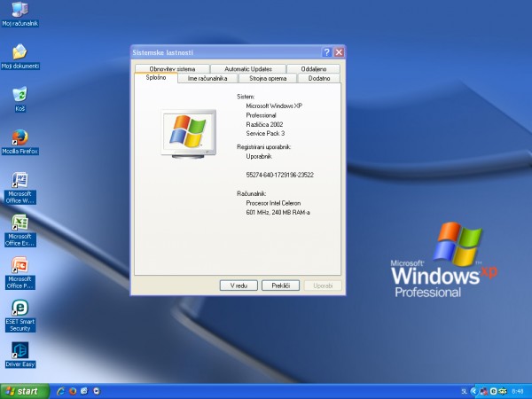Close the Sistemske lastnosti dialog

click(339, 52)
